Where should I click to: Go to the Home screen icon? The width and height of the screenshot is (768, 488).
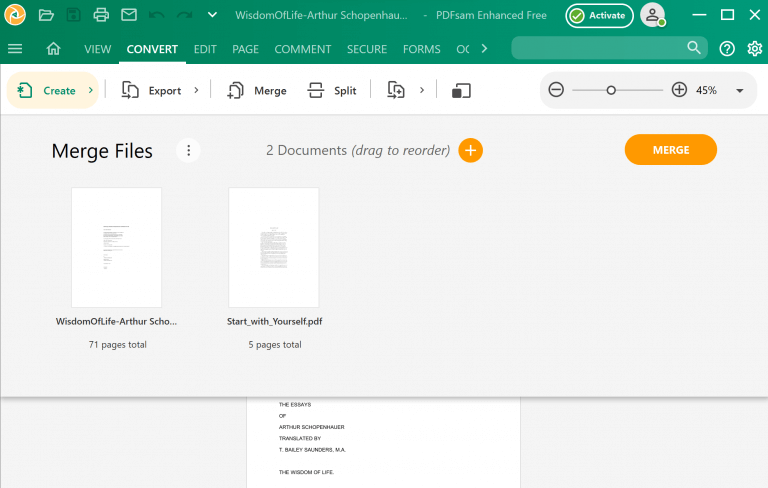point(53,49)
